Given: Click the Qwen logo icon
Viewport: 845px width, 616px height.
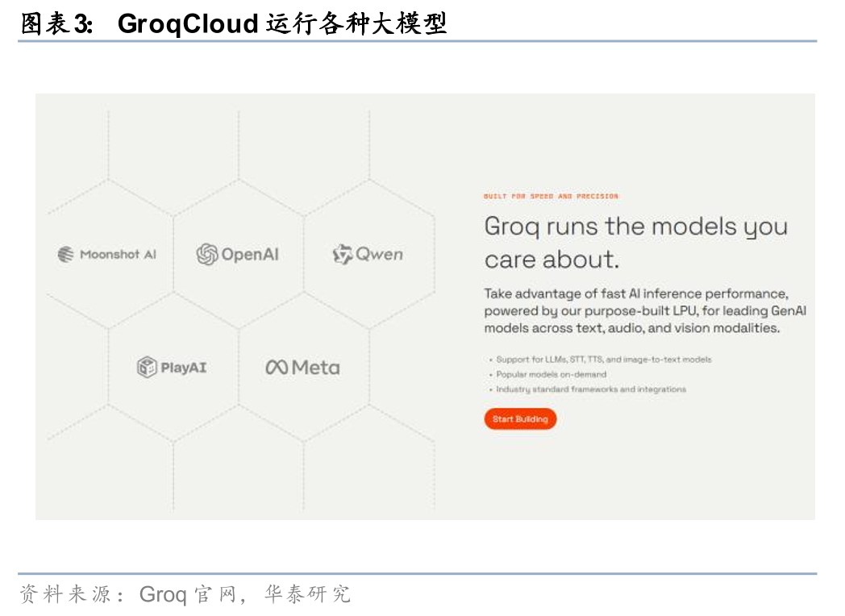Looking at the screenshot, I should pos(343,255).
